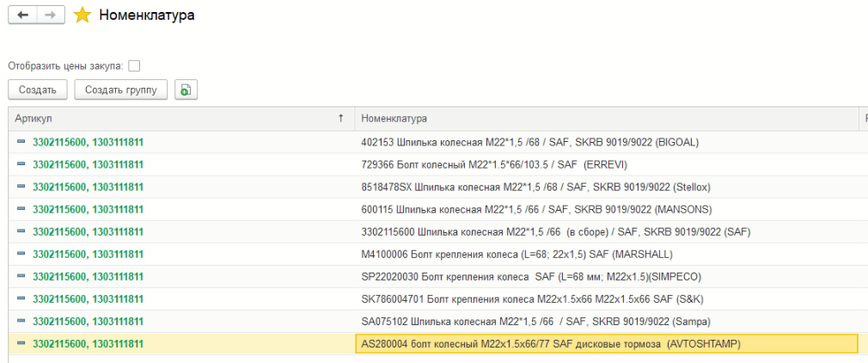Toggle the favorites star next to Номенклатура
Image resolution: width=868 pixels, height=363 pixels.
click(82, 15)
